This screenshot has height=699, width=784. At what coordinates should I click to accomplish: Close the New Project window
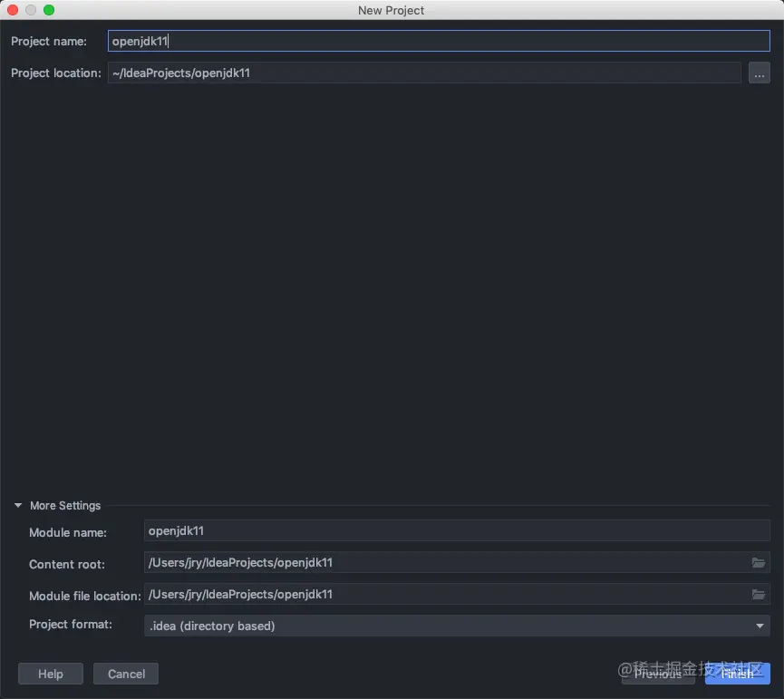click(13, 10)
